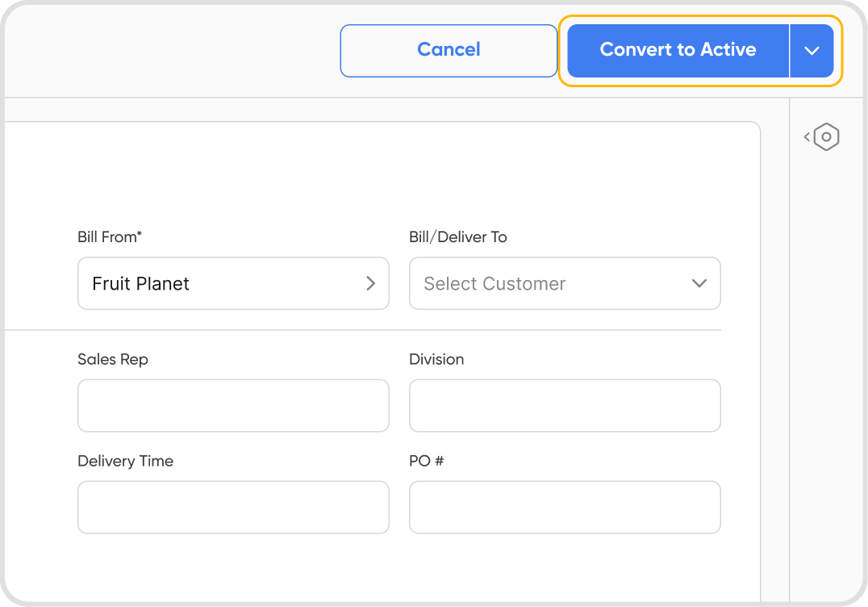Click the down arrow in Select Customer
The height and width of the screenshot is (607, 868).
pyautogui.click(x=699, y=283)
